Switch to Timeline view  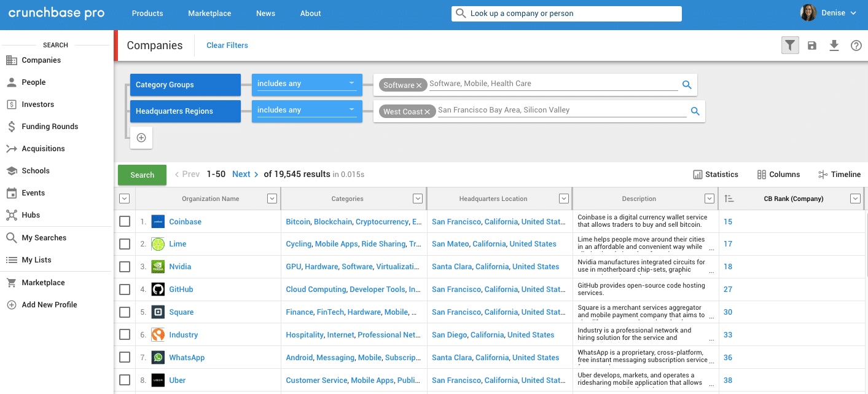tap(839, 174)
